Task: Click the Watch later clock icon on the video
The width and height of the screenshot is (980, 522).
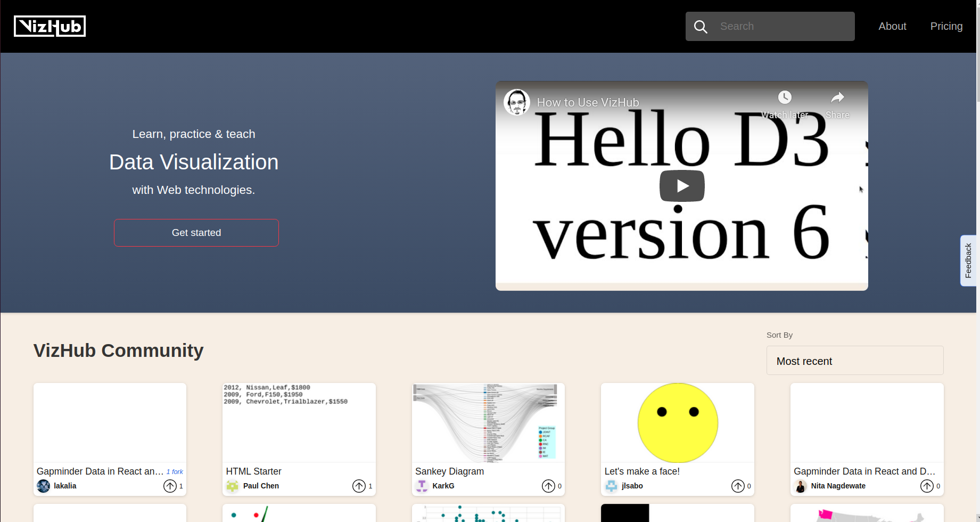Action: [785, 97]
